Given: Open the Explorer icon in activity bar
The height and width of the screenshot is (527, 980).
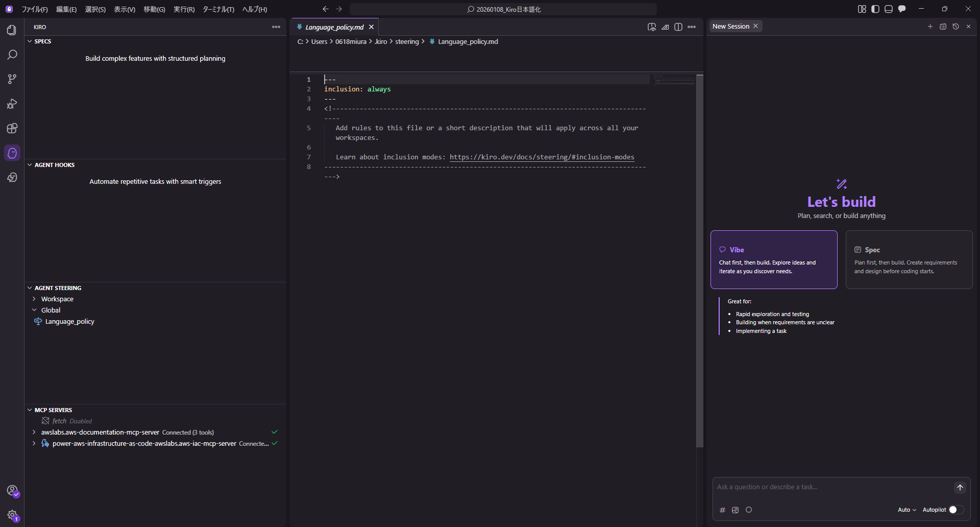Looking at the screenshot, I should point(12,30).
